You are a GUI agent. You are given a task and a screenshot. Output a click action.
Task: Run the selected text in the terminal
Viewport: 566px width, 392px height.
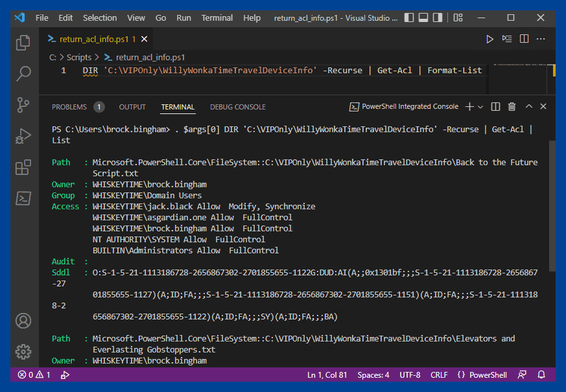(x=507, y=39)
